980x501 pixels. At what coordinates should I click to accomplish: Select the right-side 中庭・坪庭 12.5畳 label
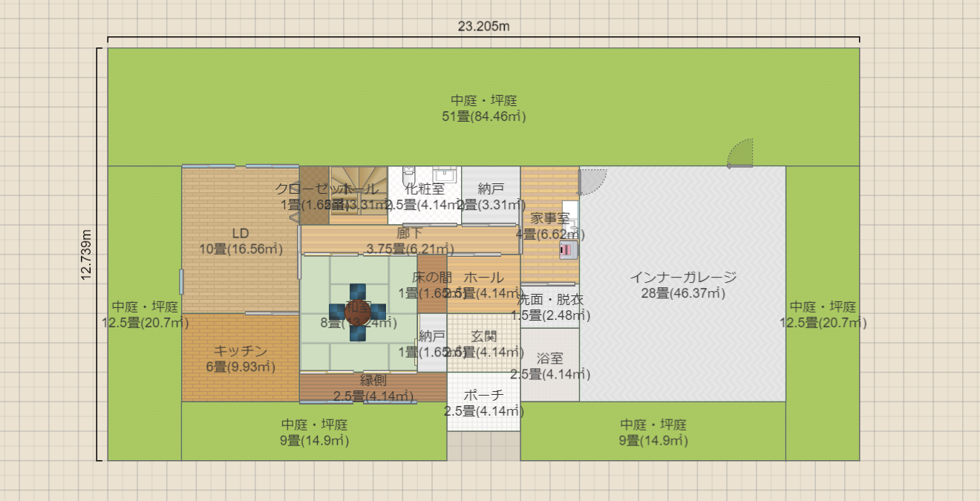(823, 315)
